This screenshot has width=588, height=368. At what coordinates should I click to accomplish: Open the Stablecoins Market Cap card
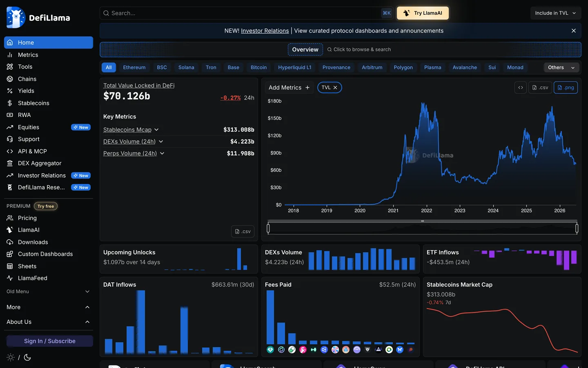[x=502, y=317]
